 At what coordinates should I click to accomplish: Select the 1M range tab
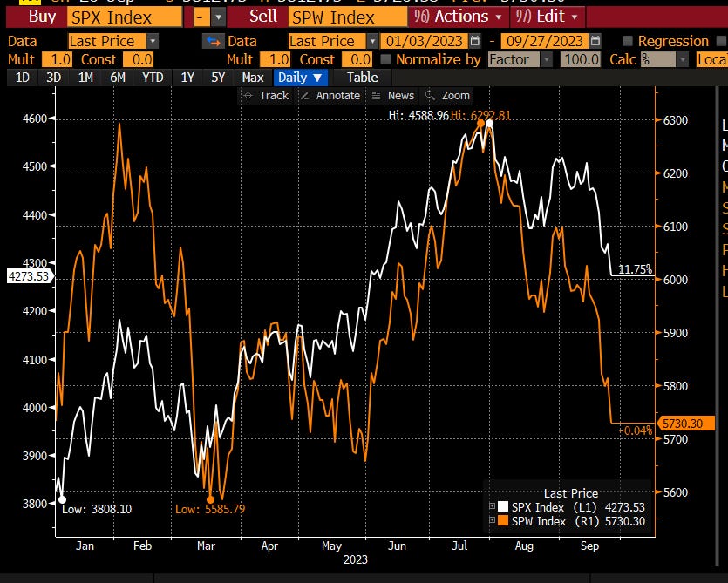[85, 78]
